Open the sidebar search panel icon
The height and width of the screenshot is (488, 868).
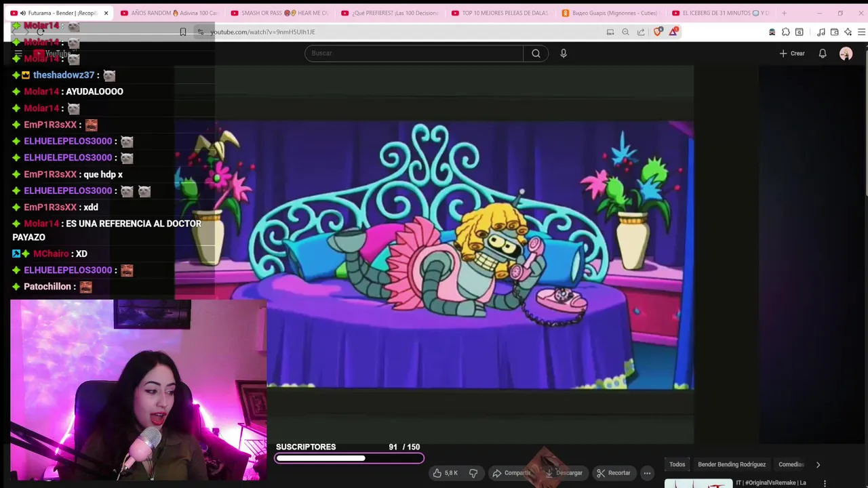[799, 32]
